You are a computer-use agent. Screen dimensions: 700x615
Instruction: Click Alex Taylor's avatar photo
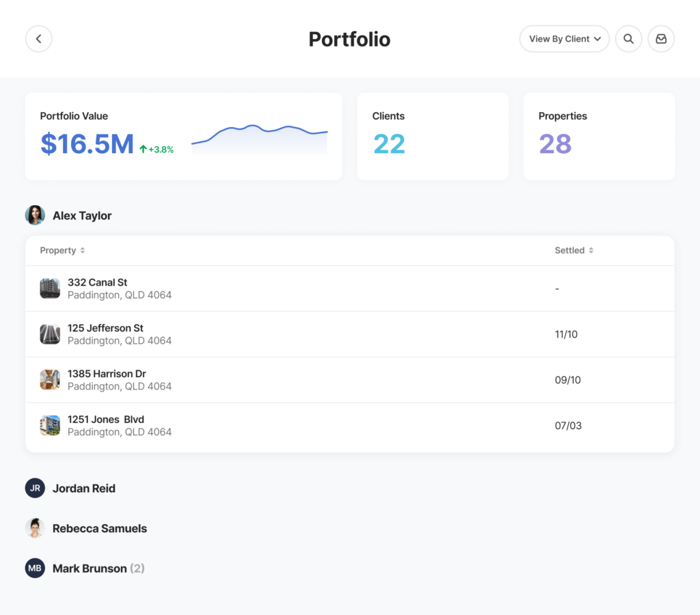click(35, 215)
